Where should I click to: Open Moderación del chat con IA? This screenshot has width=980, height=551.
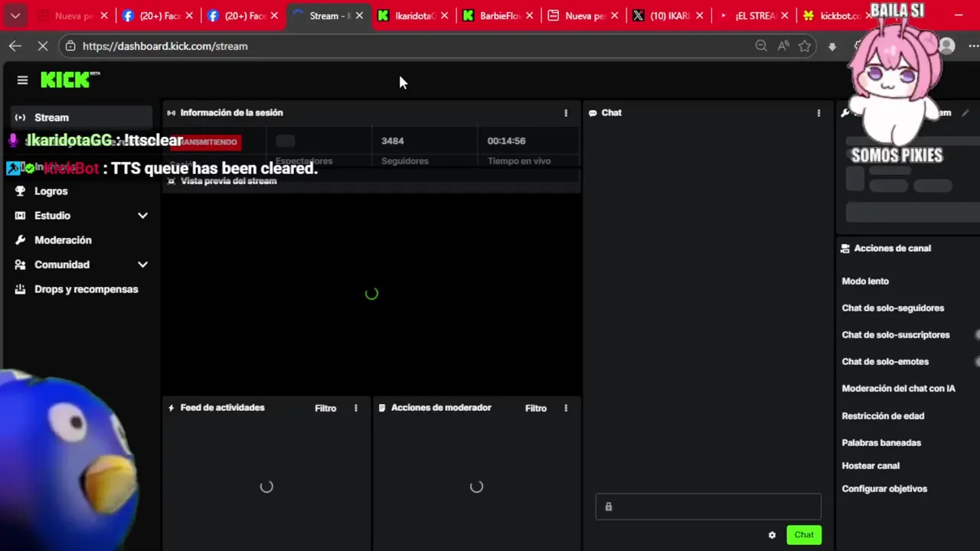coord(899,388)
